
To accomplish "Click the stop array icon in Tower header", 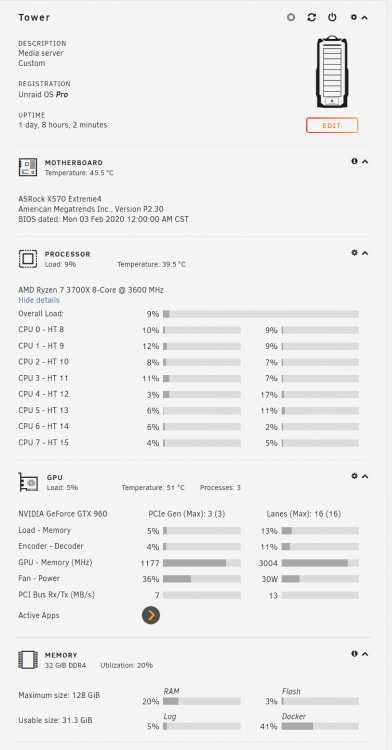I will [291, 17].
